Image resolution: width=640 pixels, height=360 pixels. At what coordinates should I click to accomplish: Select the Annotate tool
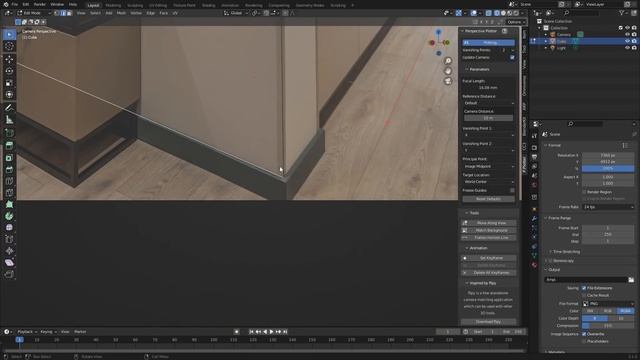[9, 108]
